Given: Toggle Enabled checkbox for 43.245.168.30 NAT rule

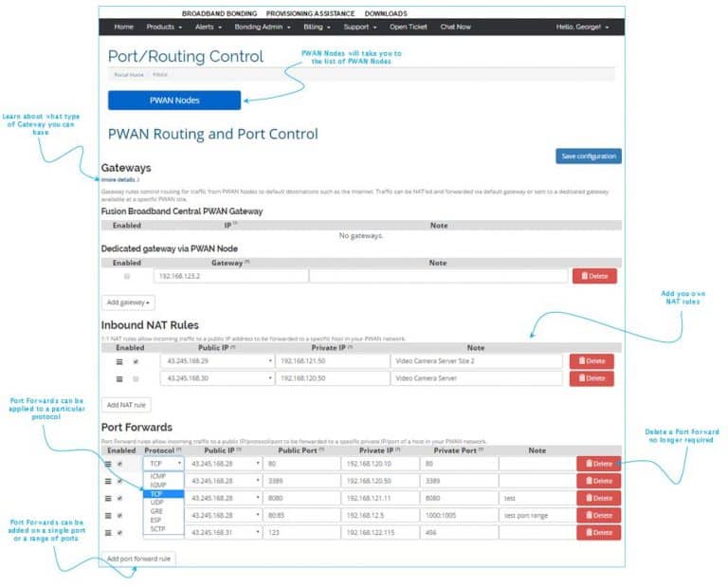Looking at the screenshot, I should coord(136,378).
